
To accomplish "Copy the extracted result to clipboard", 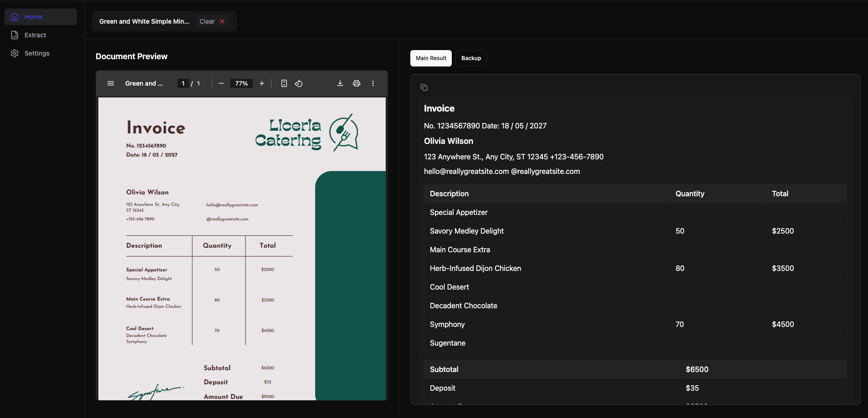I will point(424,87).
